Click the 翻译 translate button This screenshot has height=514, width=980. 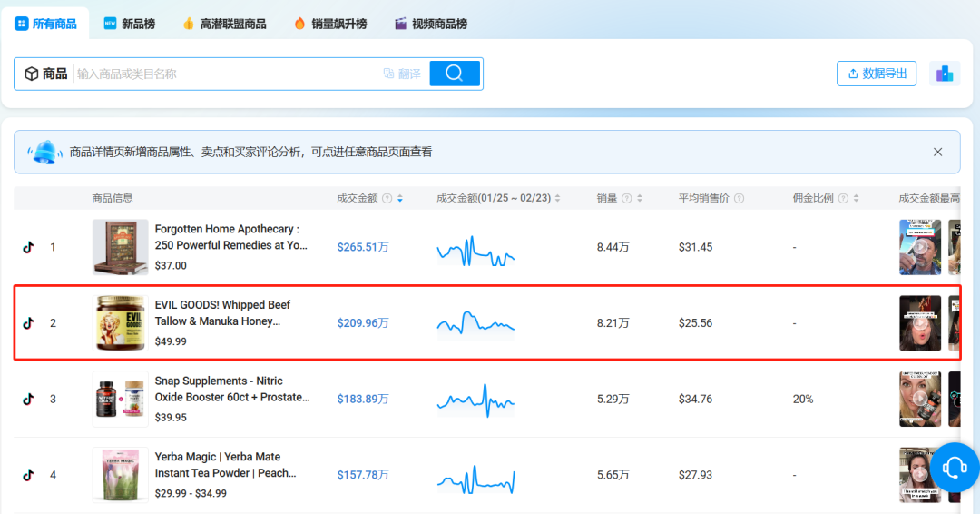tap(402, 74)
